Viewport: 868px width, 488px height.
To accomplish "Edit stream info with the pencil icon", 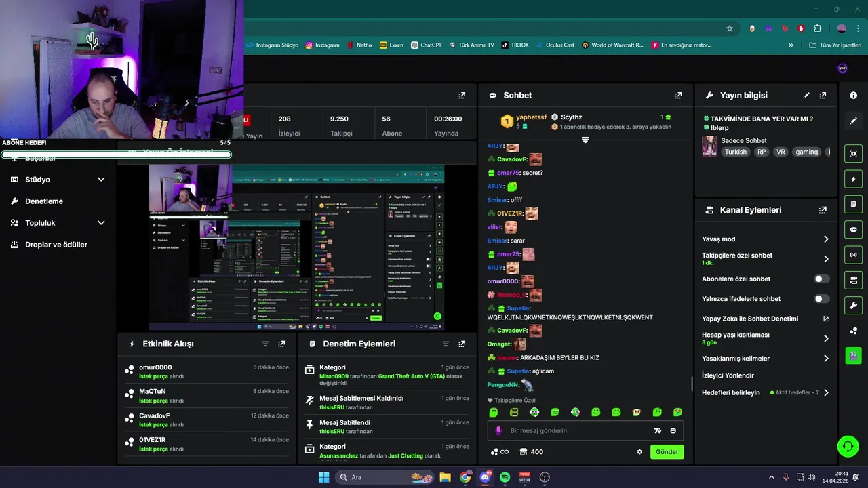I will click(x=806, y=96).
